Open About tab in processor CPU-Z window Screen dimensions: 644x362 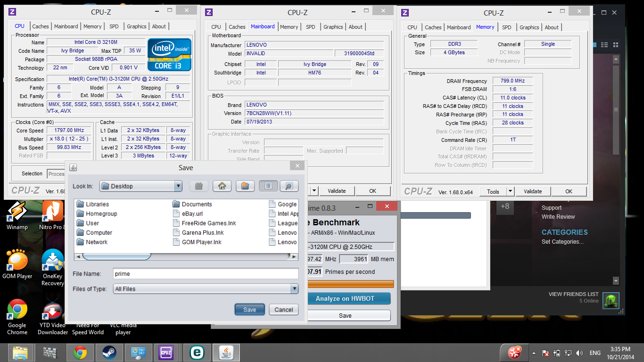[x=159, y=26]
